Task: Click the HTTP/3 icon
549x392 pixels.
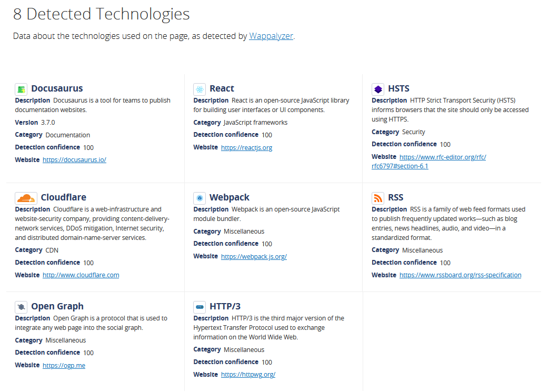Action: pos(199,307)
